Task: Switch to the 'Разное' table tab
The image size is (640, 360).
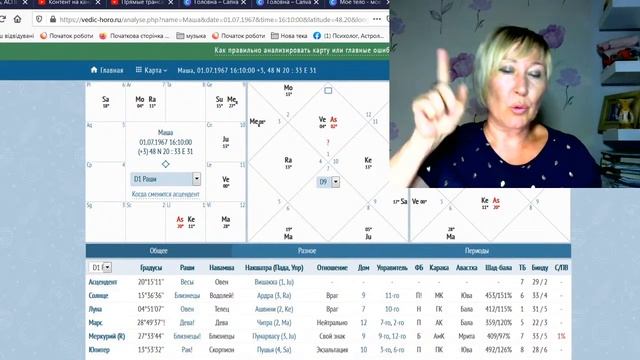Action: [307, 251]
